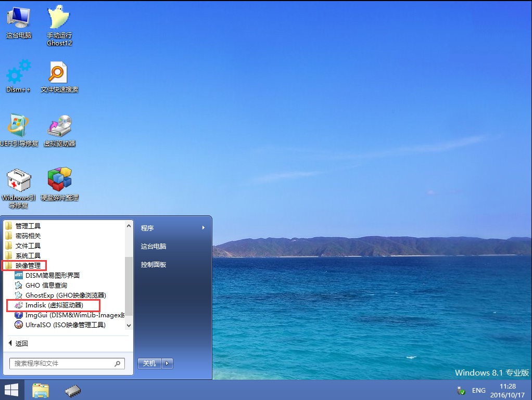This screenshot has width=532, height=400.
Task: Click the 关机 shutdown button
Action: click(x=149, y=364)
